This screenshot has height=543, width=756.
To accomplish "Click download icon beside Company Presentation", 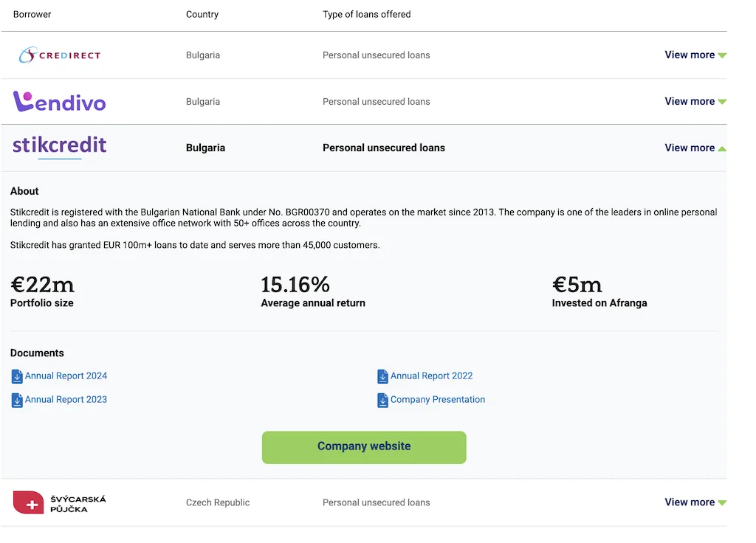I will (382, 400).
